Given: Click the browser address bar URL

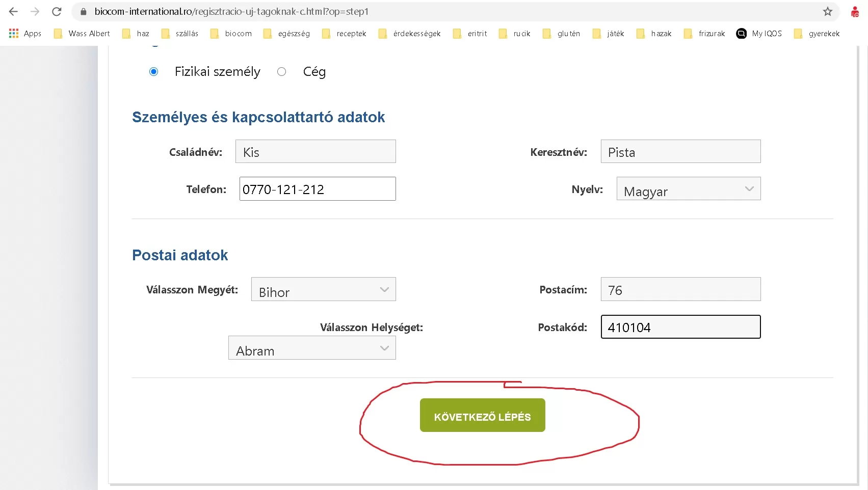Looking at the screenshot, I should 231,11.
